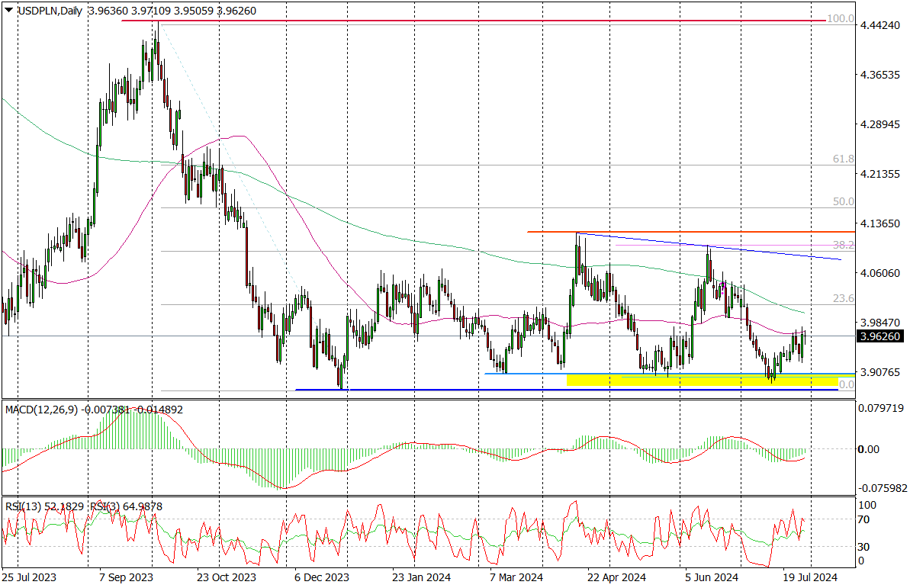The image size is (910, 588).
Task: Select the Fibonacci 50.0 level label
Action: point(844,201)
